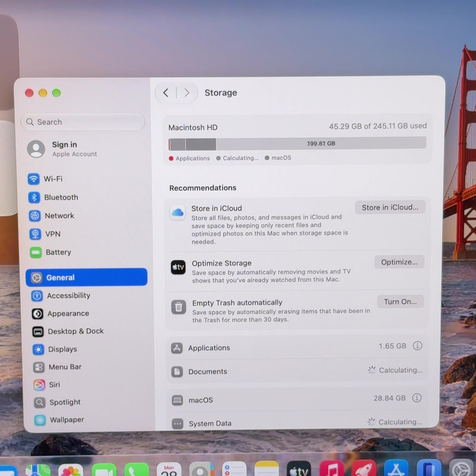Open FaceTime from the Dock
The height and width of the screenshot is (476, 476).
(104, 470)
